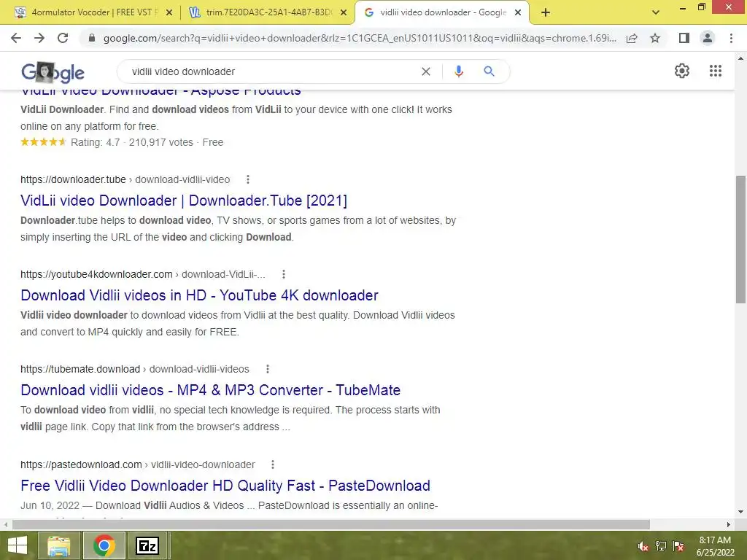
Task: Clear the search box with the X
Action: tap(426, 71)
